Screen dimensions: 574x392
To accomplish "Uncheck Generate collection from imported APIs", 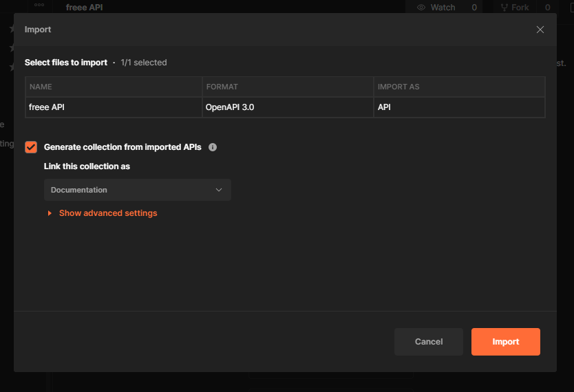I will [x=31, y=147].
